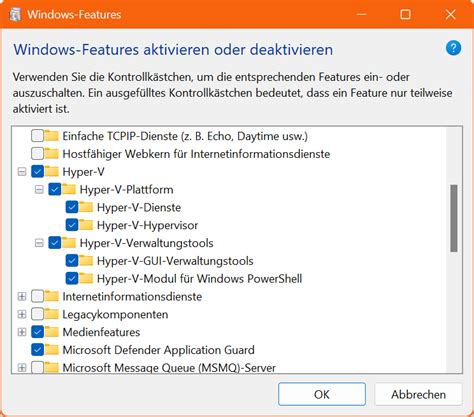Image resolution: width=474 pixels, height=417 pixels.
Task: Uncheck the top-level Hyper-V checkbox
Action: (x=37, y=171)
